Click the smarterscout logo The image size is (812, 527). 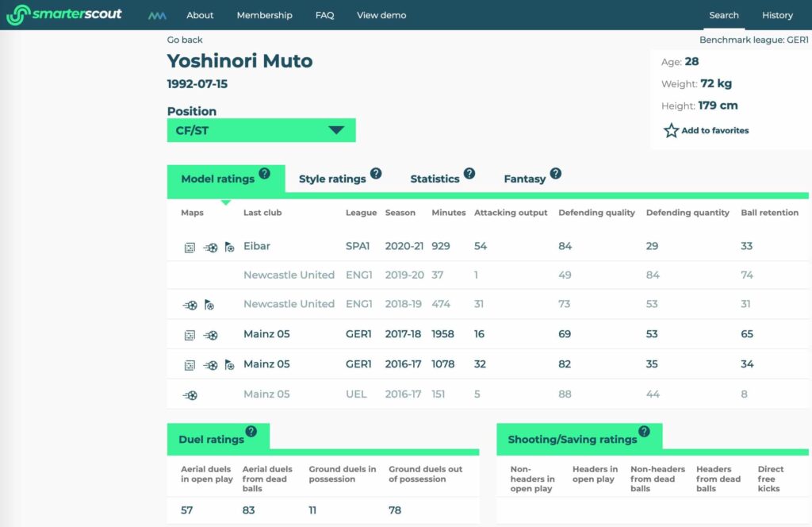(63, 14)
